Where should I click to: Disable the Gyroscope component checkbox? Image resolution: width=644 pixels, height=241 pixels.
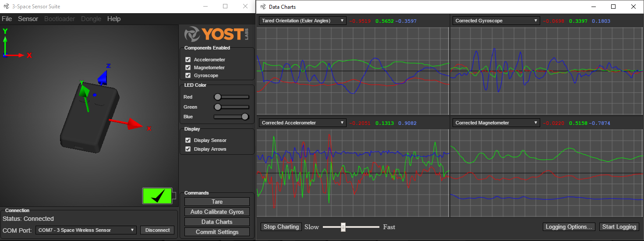[188, 75]
